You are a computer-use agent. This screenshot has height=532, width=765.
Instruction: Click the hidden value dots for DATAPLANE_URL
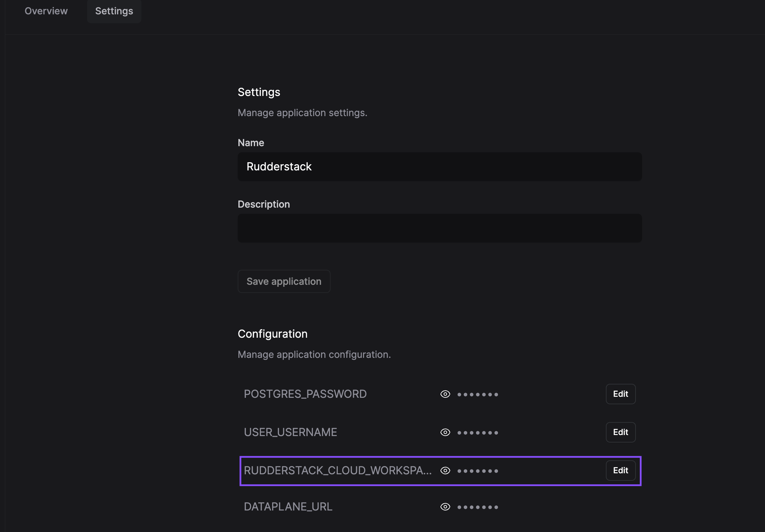[x=477, y=507]
